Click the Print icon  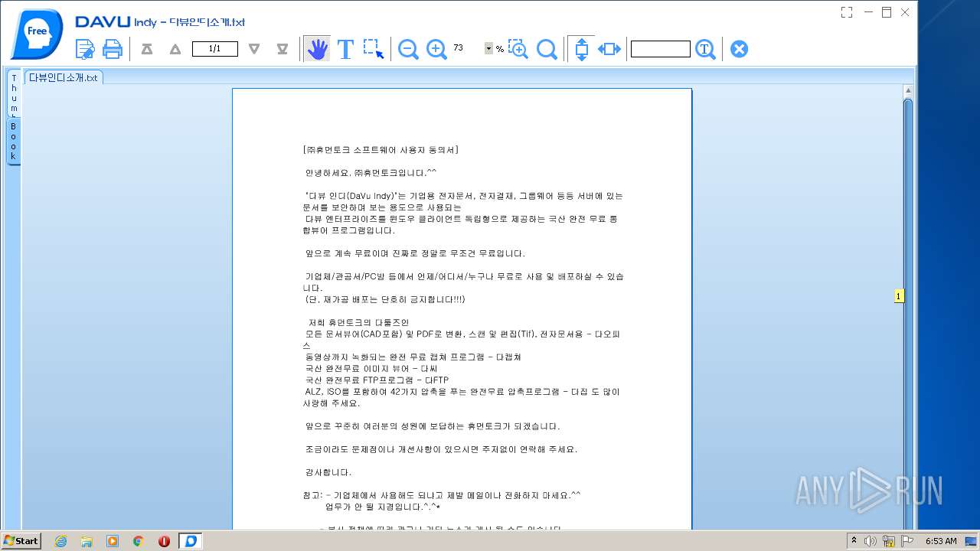[x=113, y=49]
